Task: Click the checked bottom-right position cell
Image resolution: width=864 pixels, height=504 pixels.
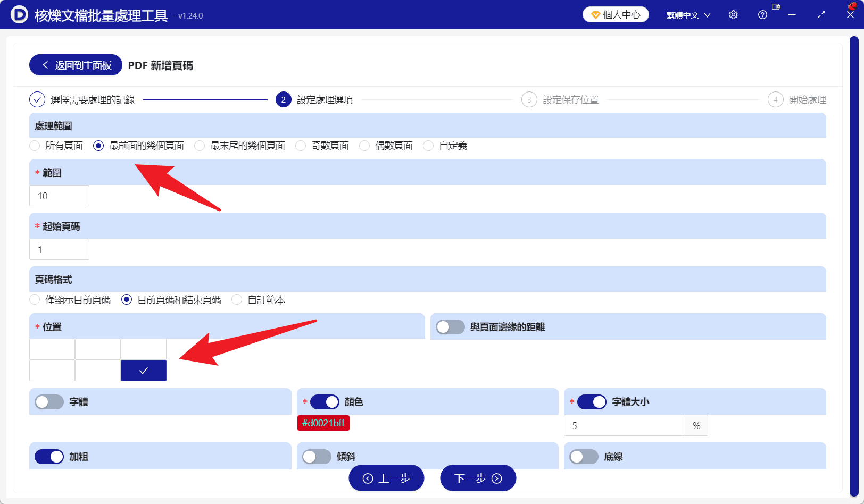Action: (144, 371)
